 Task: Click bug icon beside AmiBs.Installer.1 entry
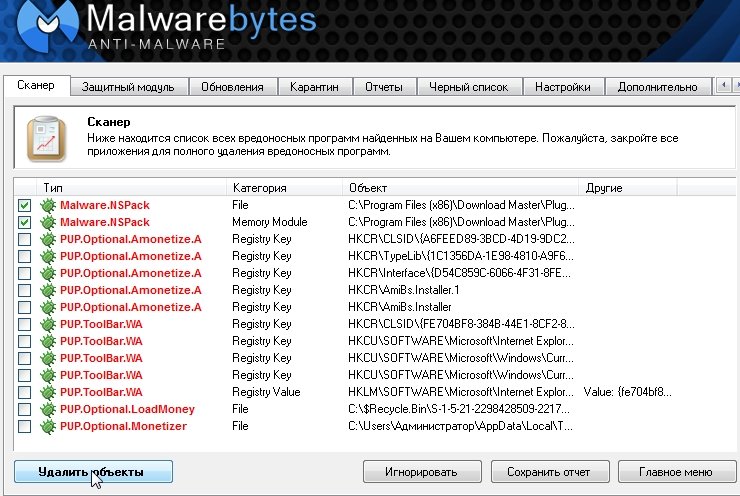(48, 290)
